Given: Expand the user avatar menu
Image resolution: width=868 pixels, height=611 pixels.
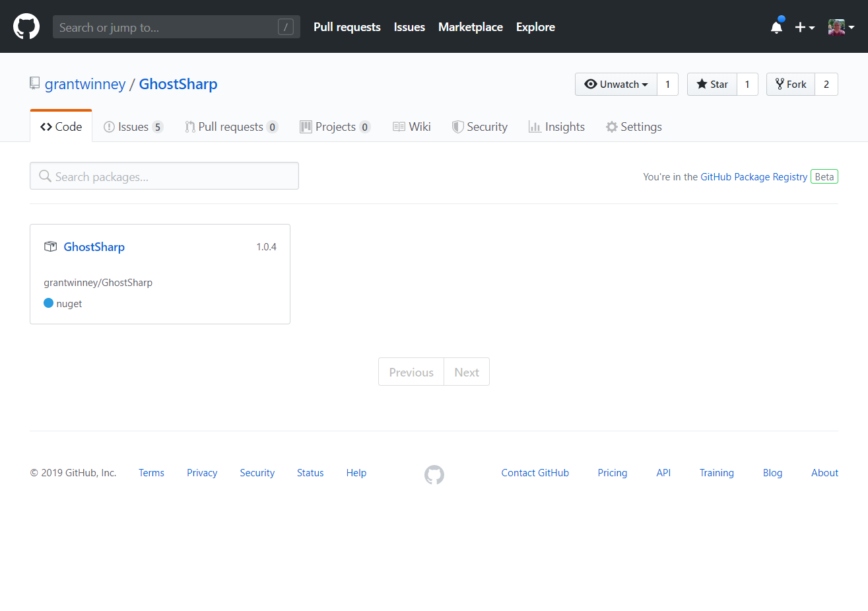Looking at the screenshot, I should click(x=841, y=27).
